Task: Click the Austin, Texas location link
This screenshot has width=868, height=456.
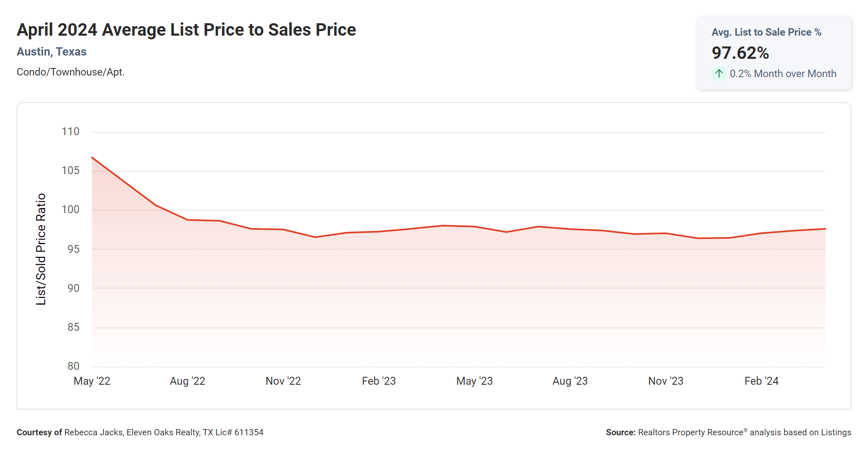Action: point(51,52)
